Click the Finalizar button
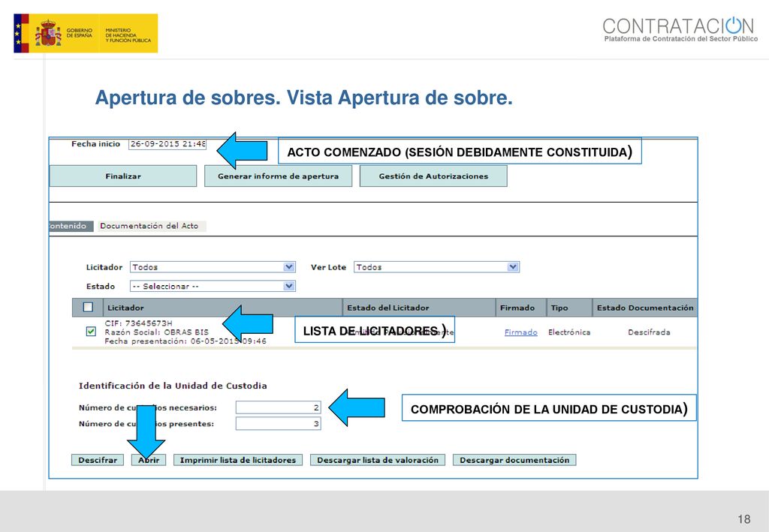Image resolution: width=769 pixels, height=532 pixels. (x=122, y=176)
